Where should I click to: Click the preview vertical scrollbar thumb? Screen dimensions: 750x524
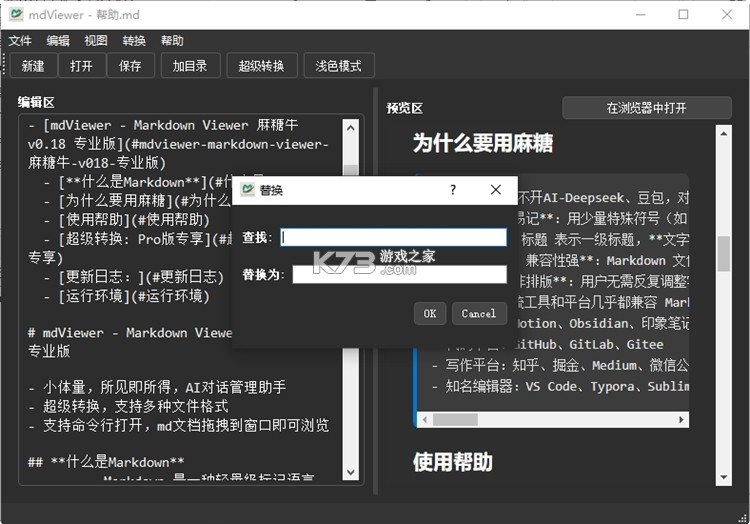point(724,253)
